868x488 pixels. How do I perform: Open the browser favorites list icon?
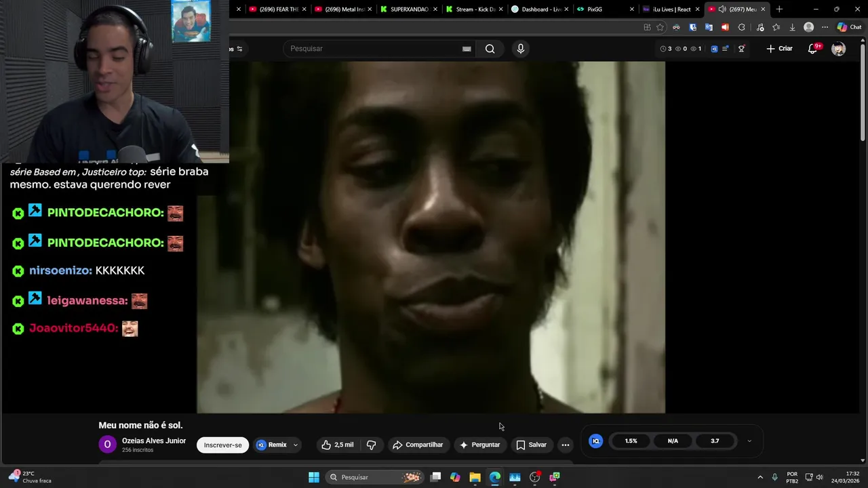point(776,27)
